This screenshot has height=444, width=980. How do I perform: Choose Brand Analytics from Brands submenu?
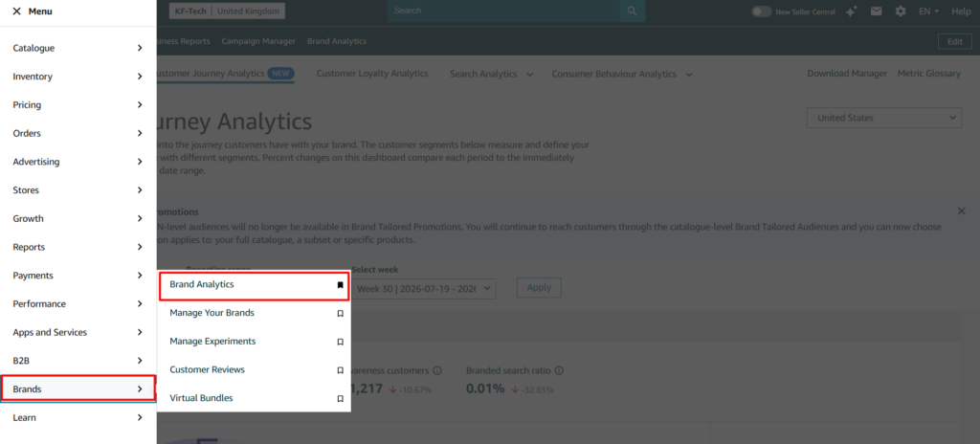click(254, 284)
